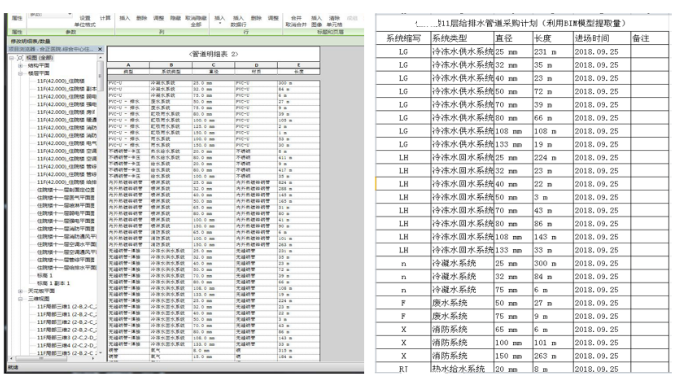Click the schedule title 管道明细表 2
This screenshot has width=680, height=383.
coord(213,54)
